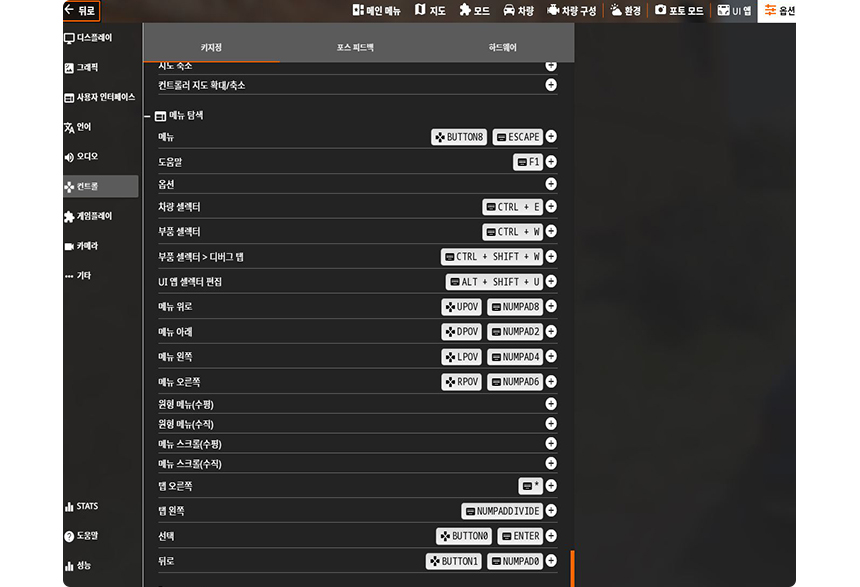Click the 뒤로 back button at top left
Image resolution: width=860 pixels, height=587 pixels.
(81, 10)
